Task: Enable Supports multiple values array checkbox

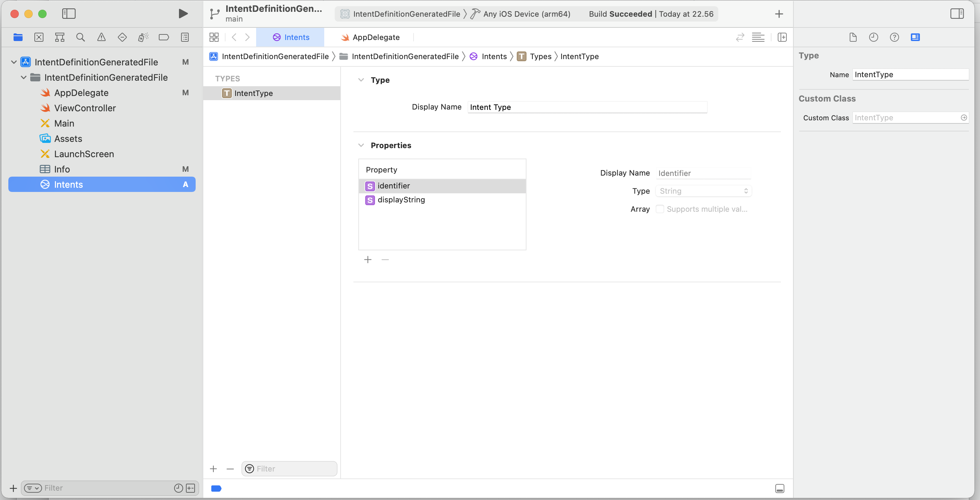Action: (660, 209)
